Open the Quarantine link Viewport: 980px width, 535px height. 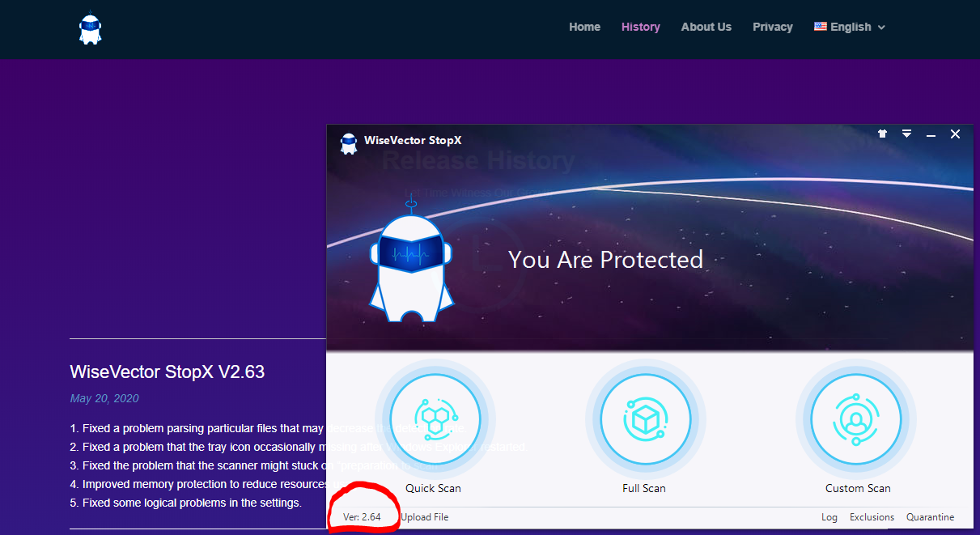(x=930, y=517)
